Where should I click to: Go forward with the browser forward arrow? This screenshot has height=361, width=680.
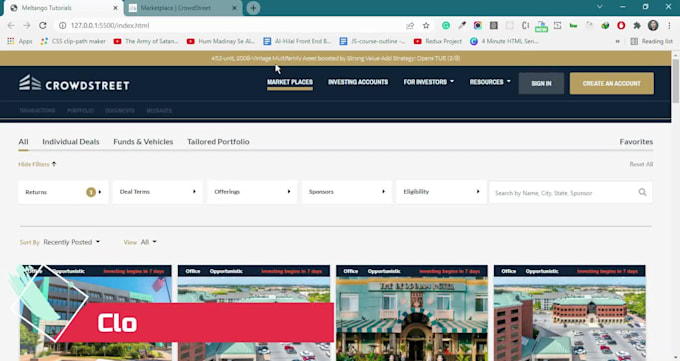coord(27,26)
